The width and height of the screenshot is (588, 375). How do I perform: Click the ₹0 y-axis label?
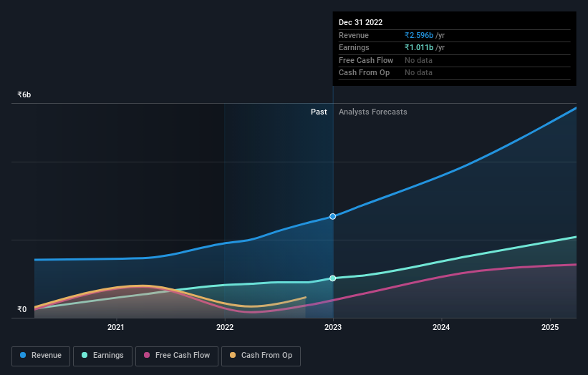(21, 309)
